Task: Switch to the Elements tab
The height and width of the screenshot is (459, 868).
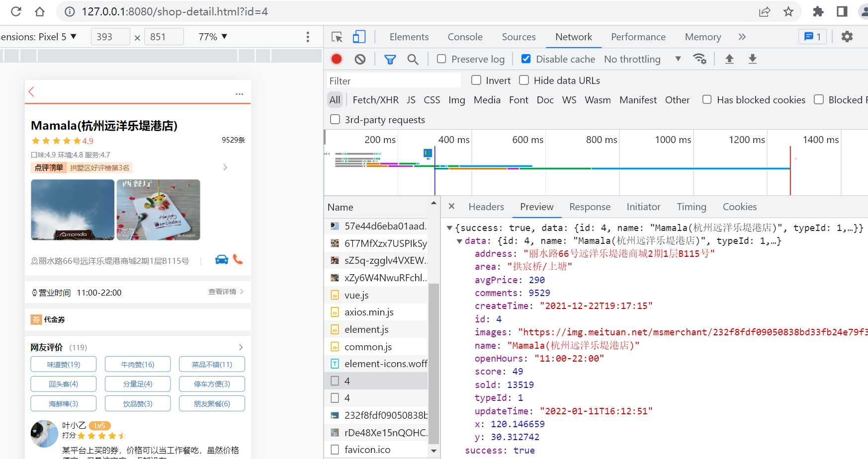Action: pos(409,37)
